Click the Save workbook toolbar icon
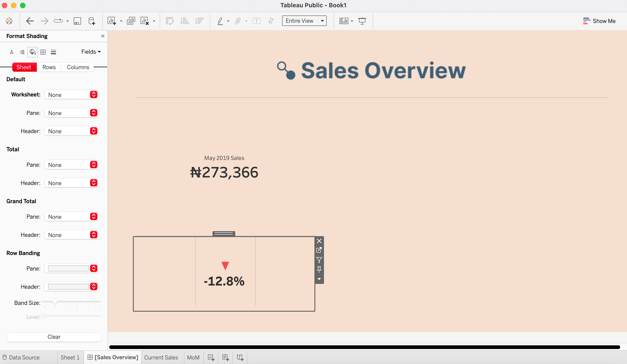The image size is (627, 364). (x=77, y=21)
